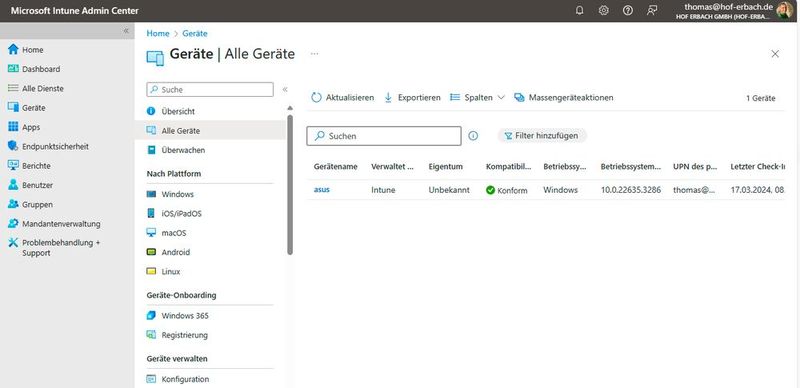Click scroll-up arrow of blade menu

(x=290, y=108)
